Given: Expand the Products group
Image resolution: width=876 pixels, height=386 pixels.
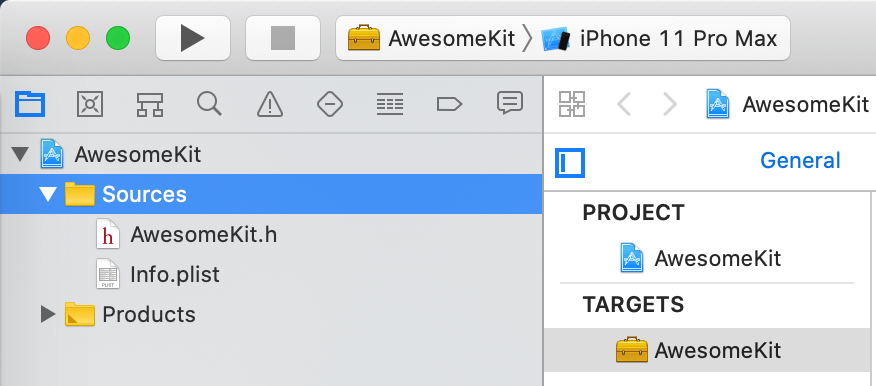Looking at the screenshot, I should (49, 314).
